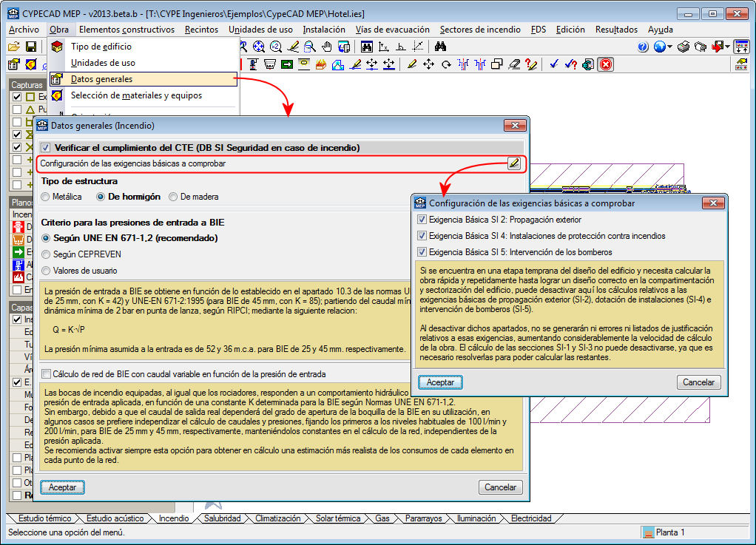This screenshot has height=545, width=756.
Task: Click the Datos generales icon in second toolbar
Action: pyautogui.click(x=14, y=64)
